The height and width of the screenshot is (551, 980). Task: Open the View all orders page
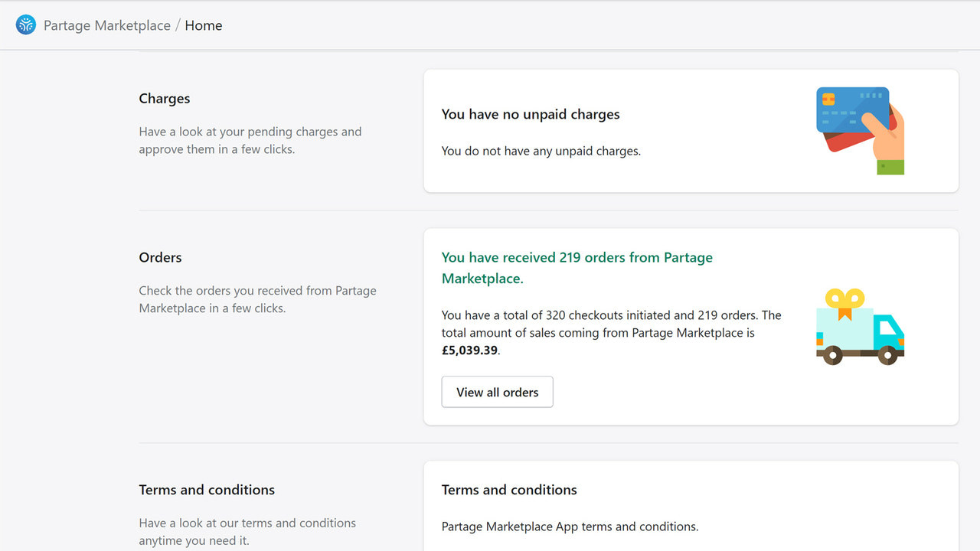point(497,391)
